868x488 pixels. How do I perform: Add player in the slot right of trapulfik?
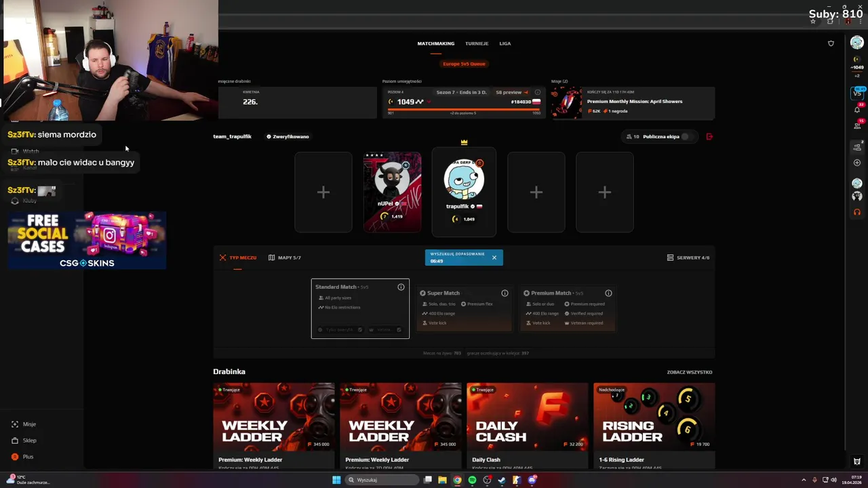tap(536, 192)
